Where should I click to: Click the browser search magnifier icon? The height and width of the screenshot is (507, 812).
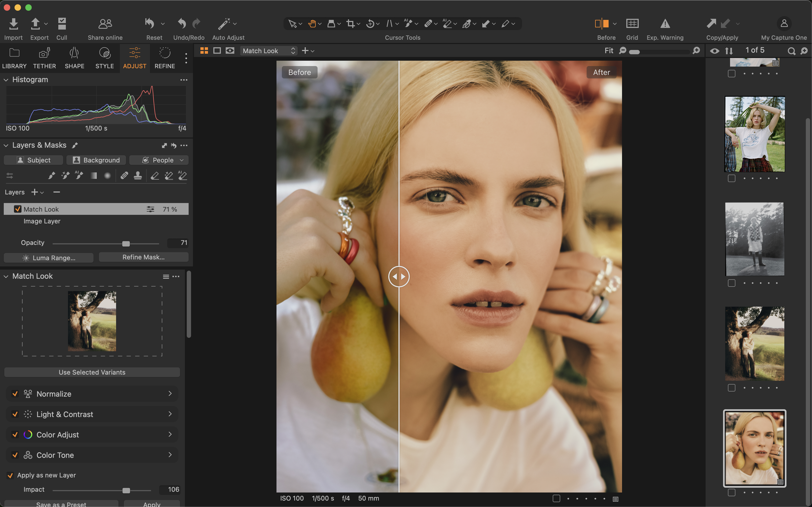click(791, 51)
